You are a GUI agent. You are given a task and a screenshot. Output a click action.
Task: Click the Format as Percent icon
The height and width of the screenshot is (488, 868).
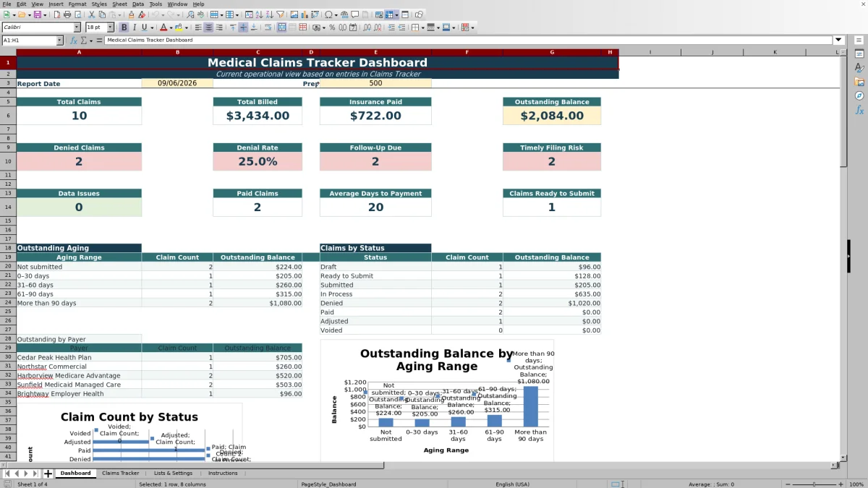pyautogui.click(x=332, y=27)
